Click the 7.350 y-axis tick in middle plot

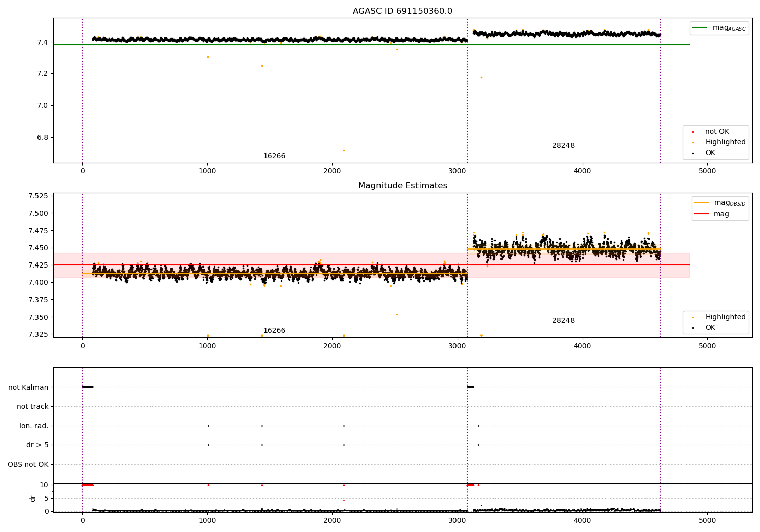tap(38, 318)
